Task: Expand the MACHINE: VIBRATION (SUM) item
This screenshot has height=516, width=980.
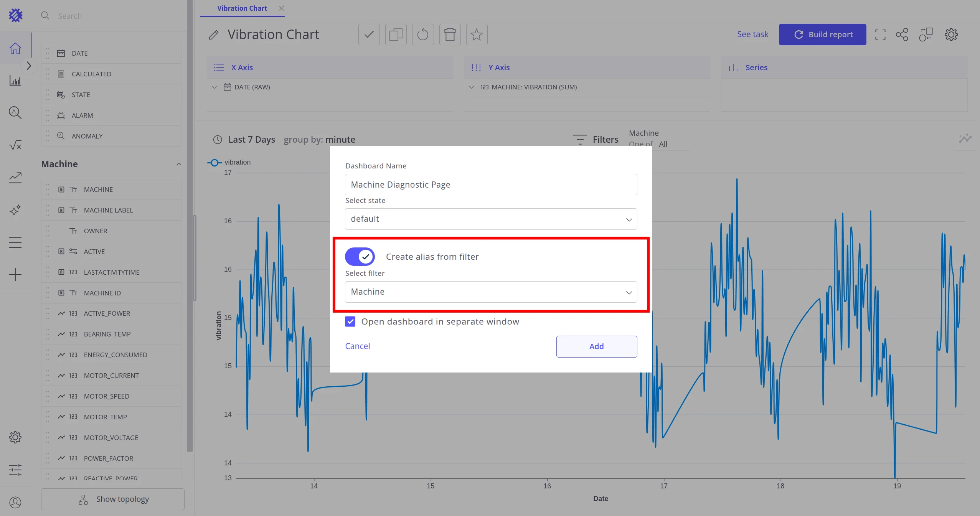Action: pos(472,87)
